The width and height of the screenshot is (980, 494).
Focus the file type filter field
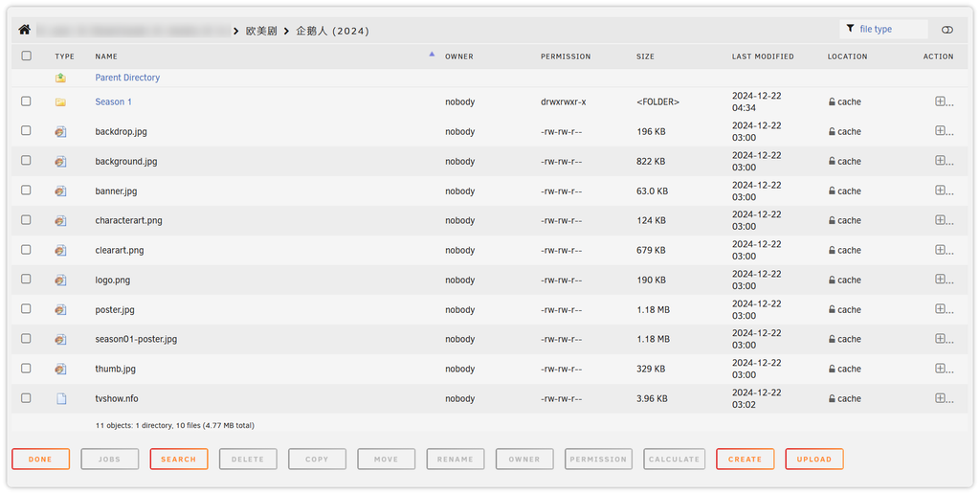[x=890, y=30]
